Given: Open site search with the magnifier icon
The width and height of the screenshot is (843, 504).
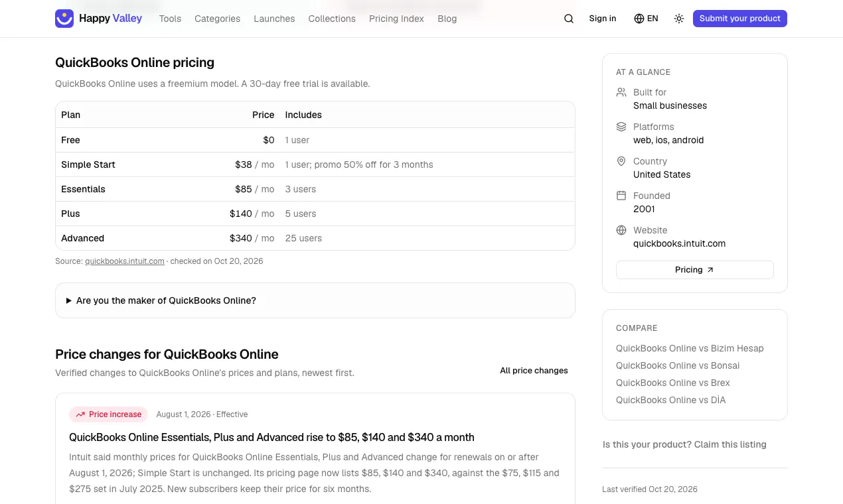Looking at the screenshot, I should point(569,19).
